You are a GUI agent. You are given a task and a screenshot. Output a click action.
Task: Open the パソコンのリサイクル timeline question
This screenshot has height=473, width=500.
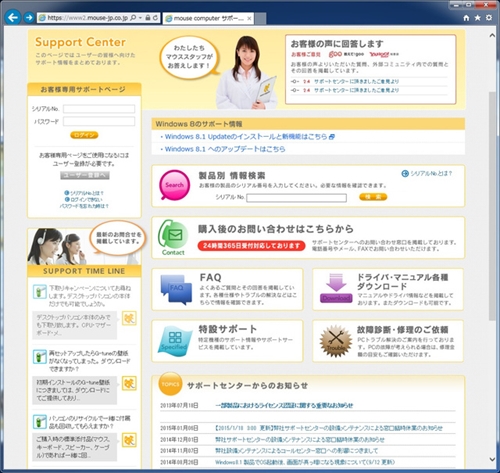(x=90, y=422)
